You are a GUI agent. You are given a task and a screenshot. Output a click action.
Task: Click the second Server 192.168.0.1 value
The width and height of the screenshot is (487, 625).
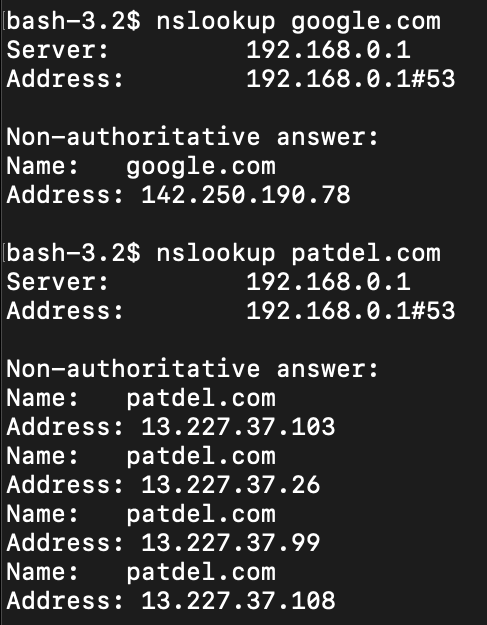pos(328,282)
